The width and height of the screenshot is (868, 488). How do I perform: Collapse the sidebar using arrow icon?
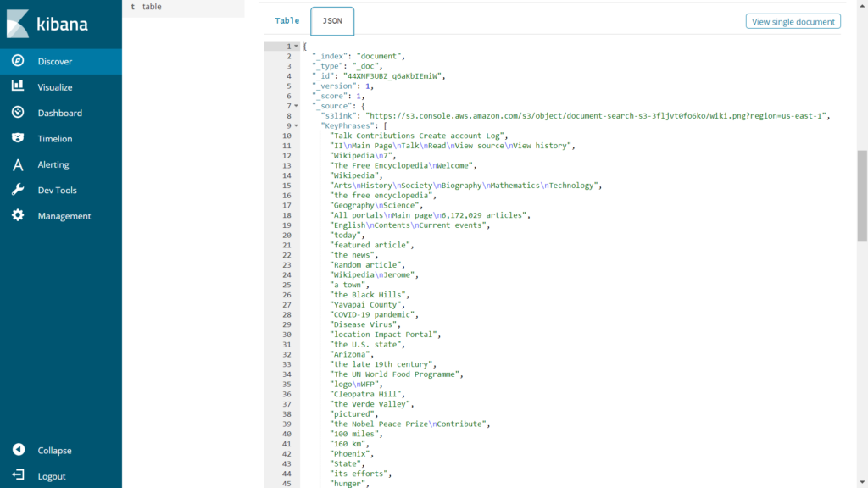click(x=18, y=451)
